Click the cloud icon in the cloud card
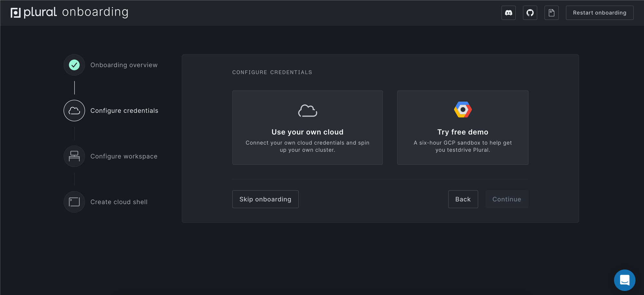 point(308,111)
